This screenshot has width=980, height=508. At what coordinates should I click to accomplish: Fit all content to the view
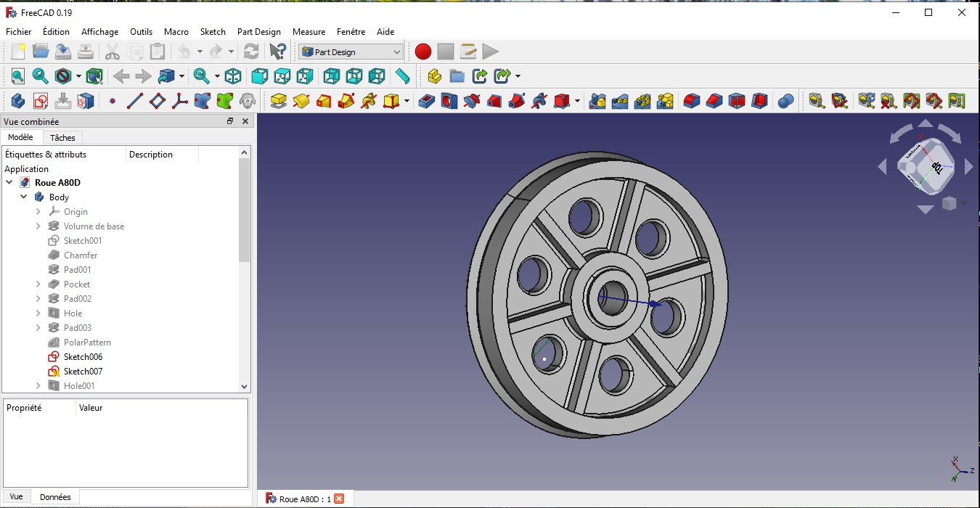tap(18, 76)
